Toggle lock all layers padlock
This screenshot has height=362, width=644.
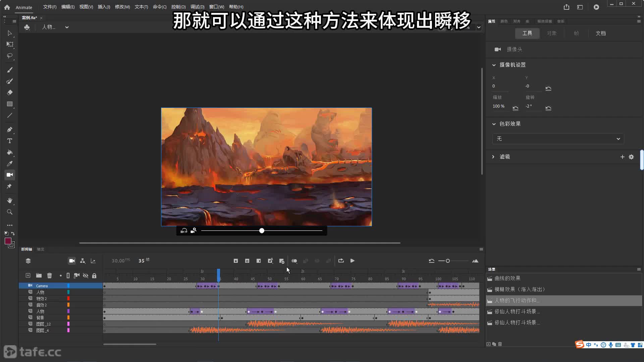94,276
